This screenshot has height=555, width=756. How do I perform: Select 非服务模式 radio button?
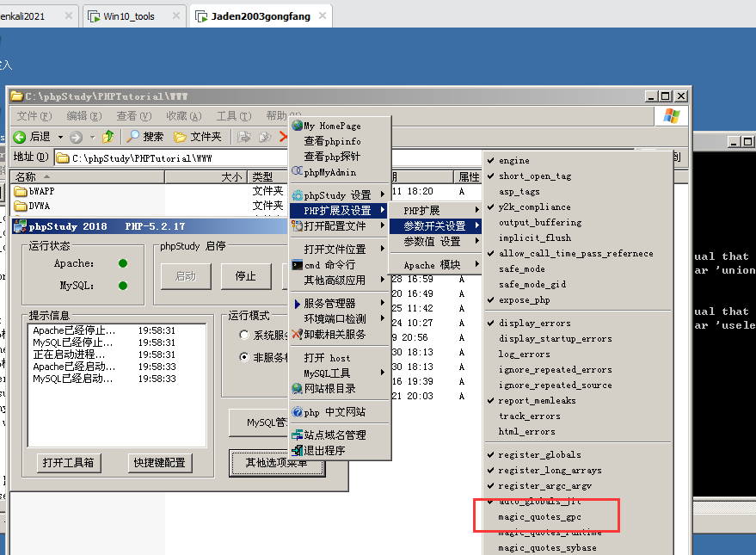click(245, 357)
